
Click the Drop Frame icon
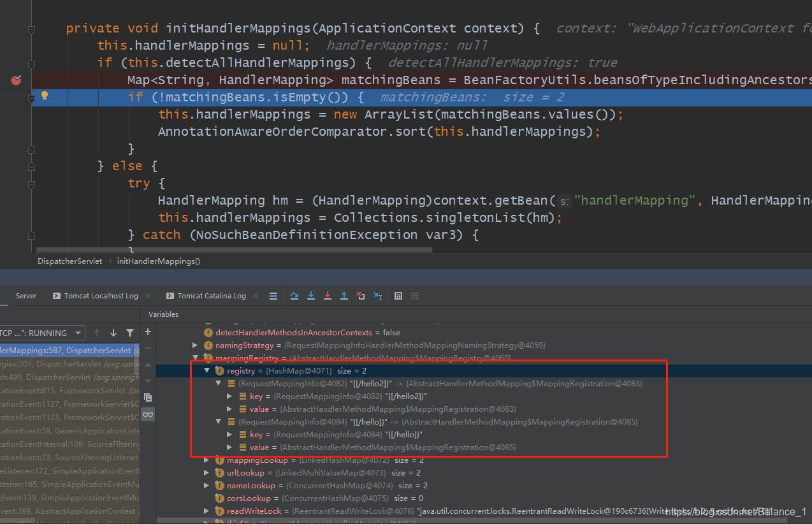pyautogui.click(x=361, y=296)
